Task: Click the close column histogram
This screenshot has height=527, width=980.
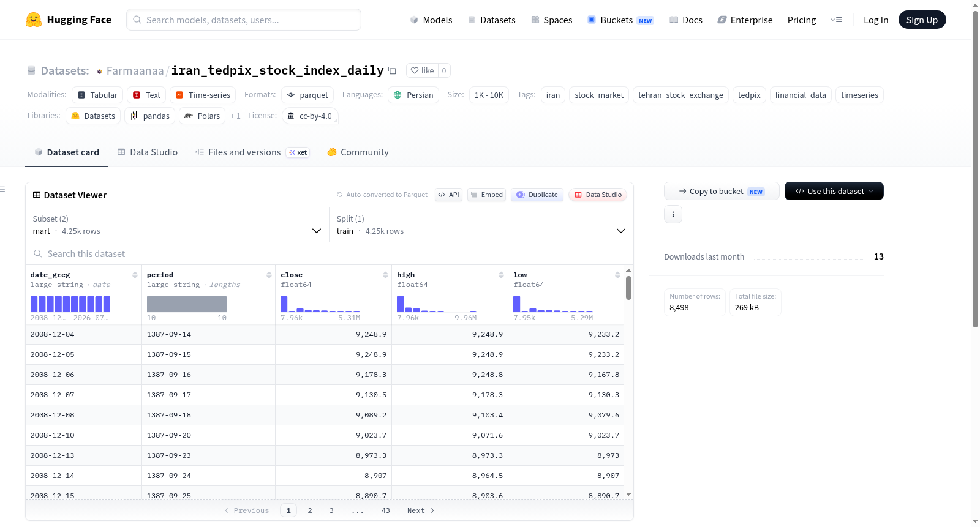Action: pyautogui.click(x=320, y=304)
